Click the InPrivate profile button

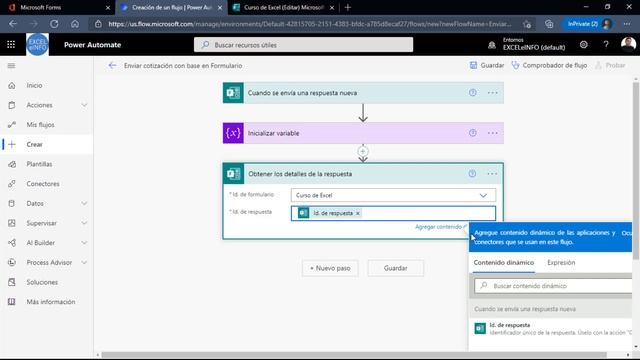[x=588, y=24]
